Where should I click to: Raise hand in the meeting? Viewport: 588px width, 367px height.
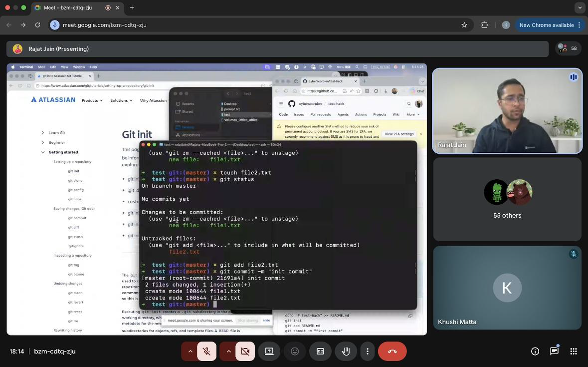coord(346,352)
